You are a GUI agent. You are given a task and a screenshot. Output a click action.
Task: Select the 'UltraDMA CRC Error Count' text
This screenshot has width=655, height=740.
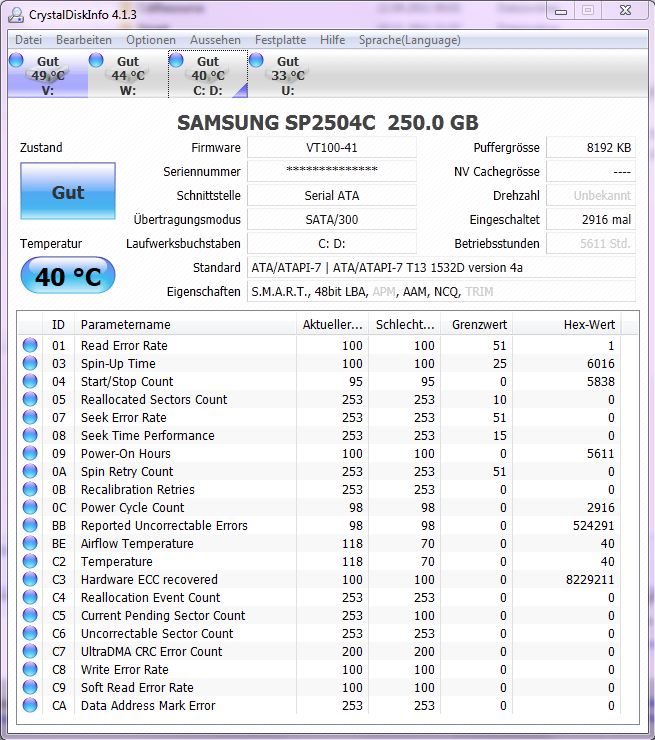click(x=151, y=651)
